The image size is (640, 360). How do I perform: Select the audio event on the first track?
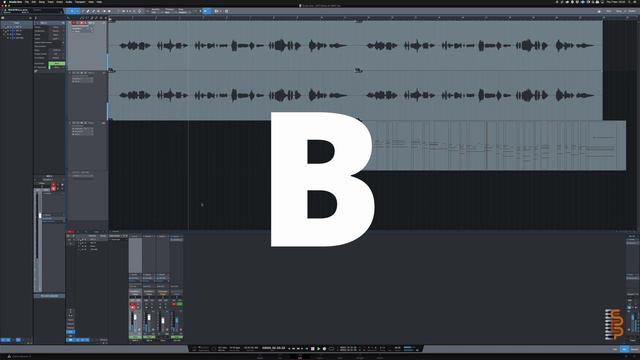(355, 46)
